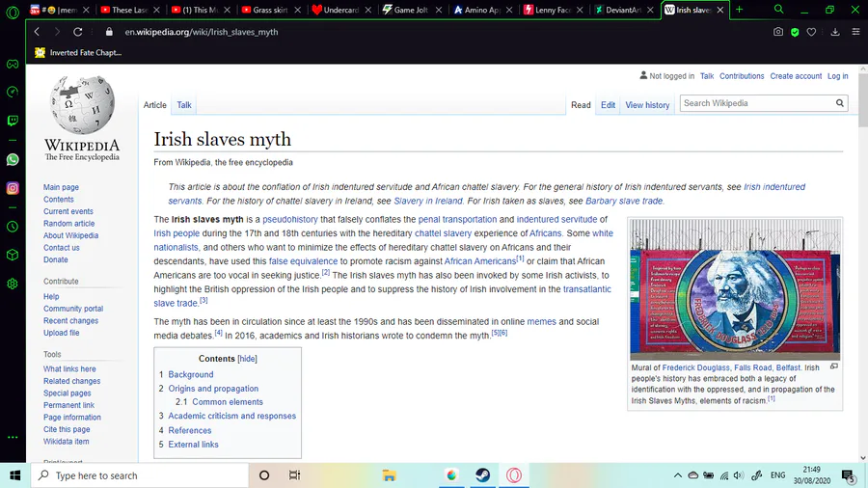This screenshot has height=488, width=868.
Task: Switch to Undercard tab
Action: coord(341,10)
